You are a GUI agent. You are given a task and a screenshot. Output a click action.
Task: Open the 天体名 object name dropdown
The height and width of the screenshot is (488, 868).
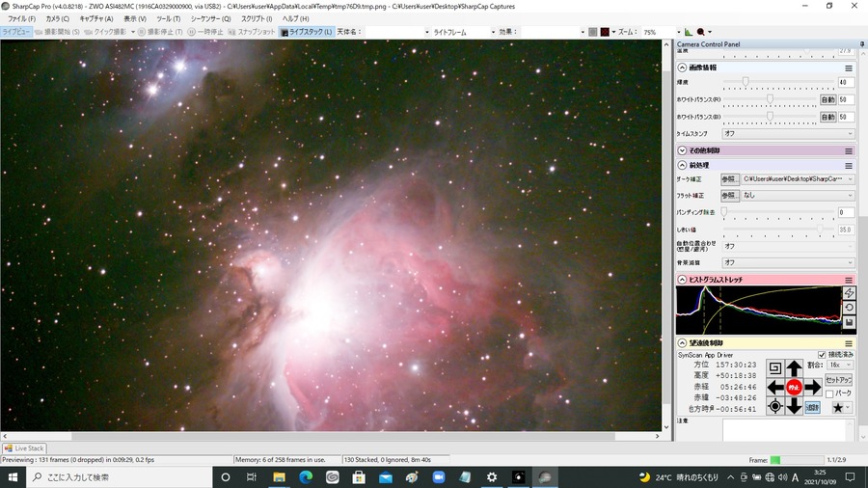[397, 32]
